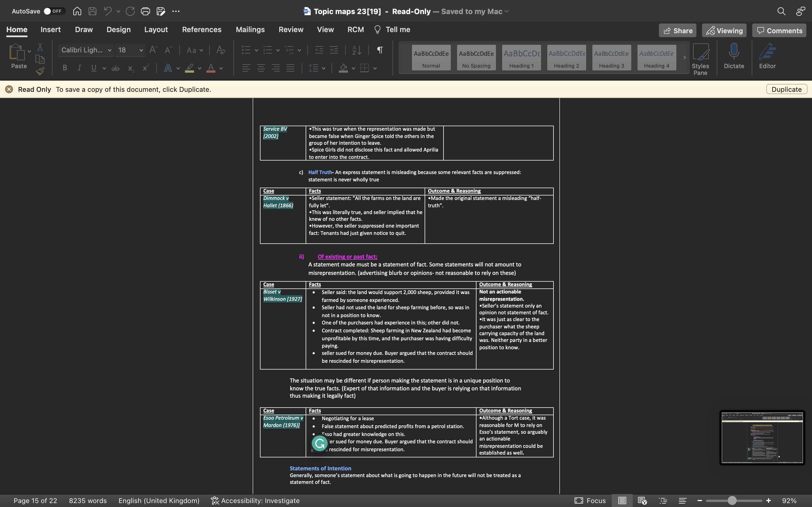Screen dimensions: 812x507
Task: Click the Sort icon
Action: tap(356, 50)
